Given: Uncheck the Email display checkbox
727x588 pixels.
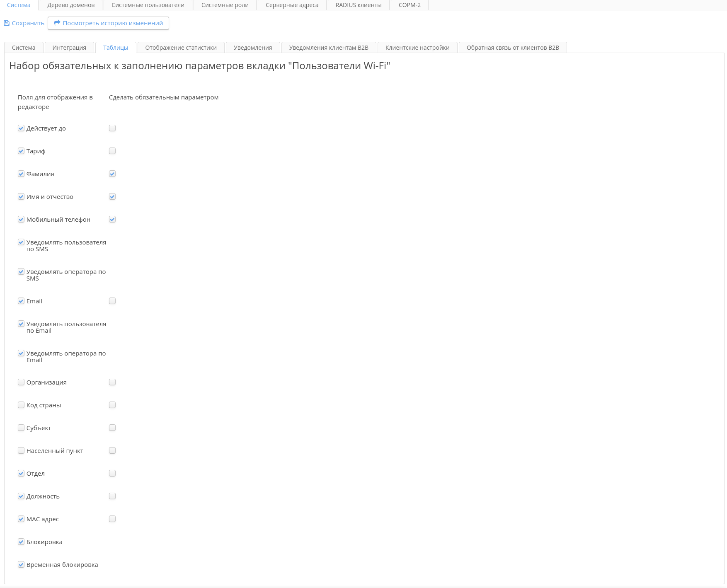Looking at the screenshot, I should [x=21, y=301].
